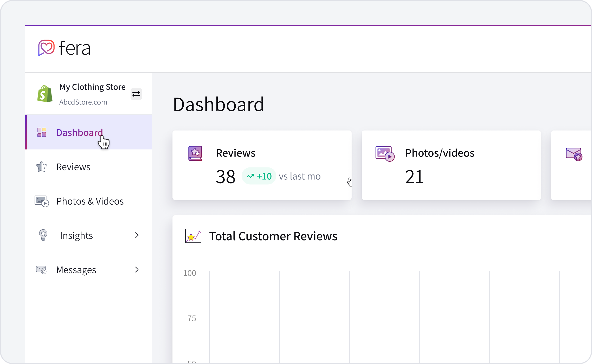Click the 38 reviews count
This screenshot has height=364, width=592.
[x=226, y=177]
